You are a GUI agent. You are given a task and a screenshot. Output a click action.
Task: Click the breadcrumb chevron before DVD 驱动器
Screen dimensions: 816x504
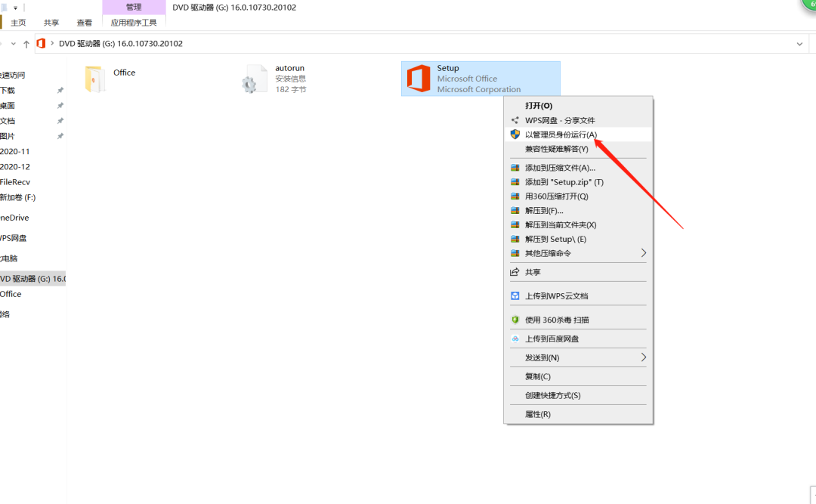click(x=52, y=43)
